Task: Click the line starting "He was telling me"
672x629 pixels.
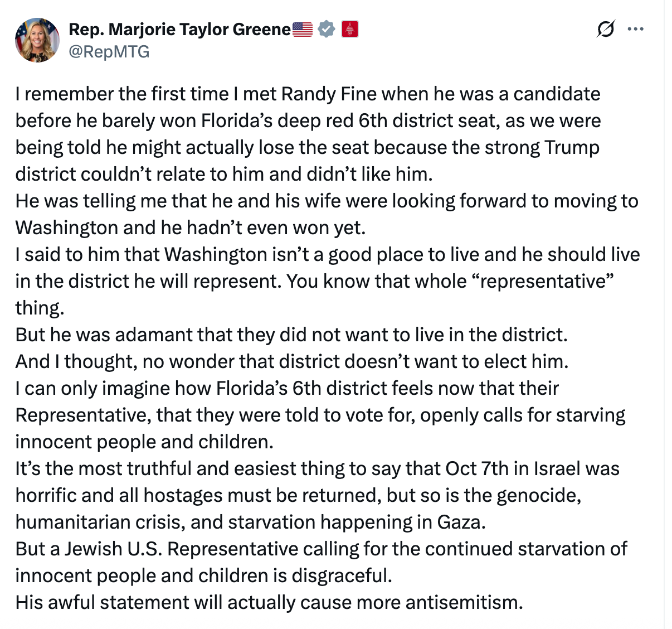Action: coord(327,201)
